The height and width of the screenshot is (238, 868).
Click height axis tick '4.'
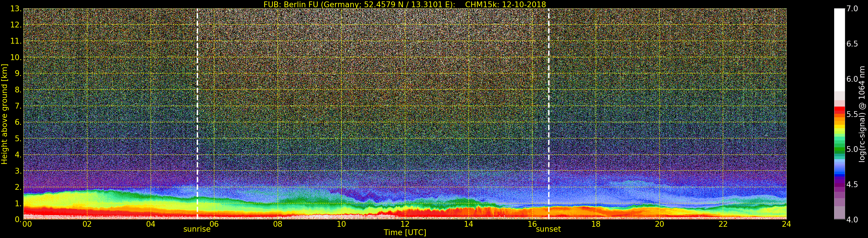18,155
